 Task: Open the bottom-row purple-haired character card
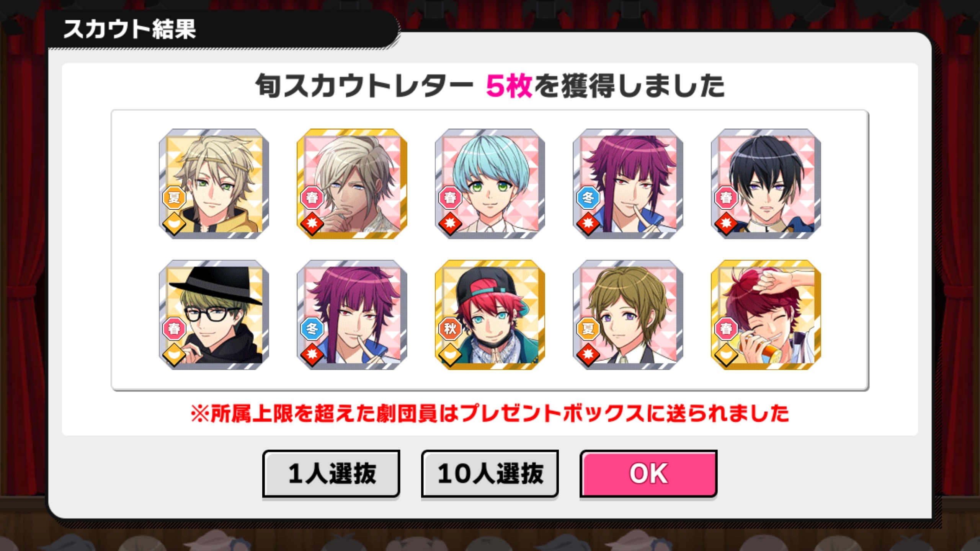352,315
